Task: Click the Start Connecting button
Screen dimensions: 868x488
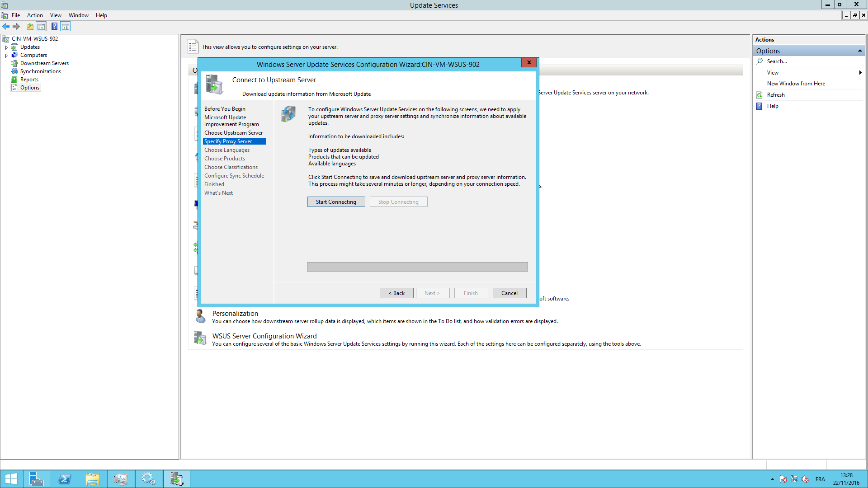Action: [x=336, y=202]
